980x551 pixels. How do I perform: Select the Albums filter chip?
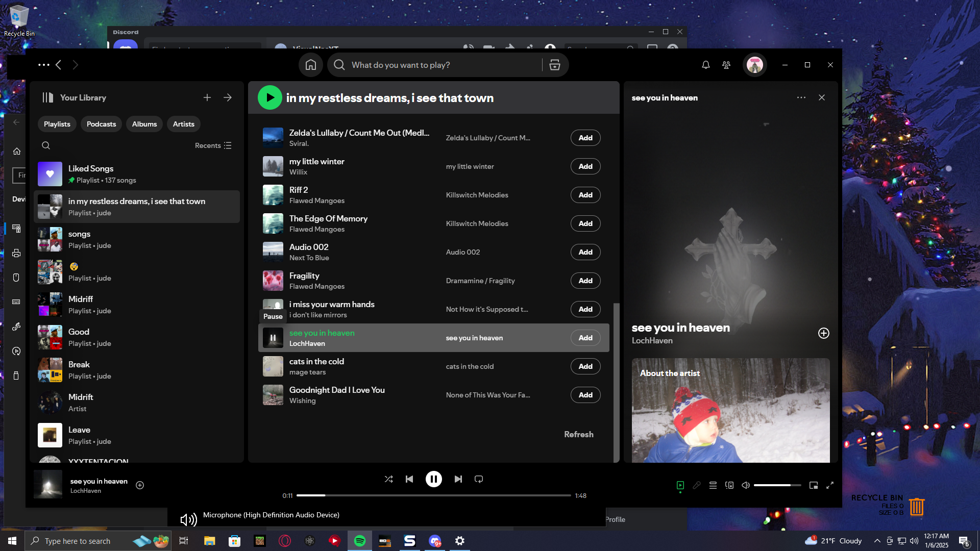[144, 124]
